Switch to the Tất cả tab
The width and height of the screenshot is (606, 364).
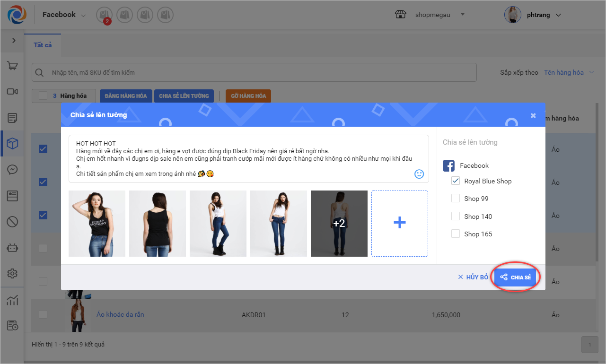coord(43,45)
